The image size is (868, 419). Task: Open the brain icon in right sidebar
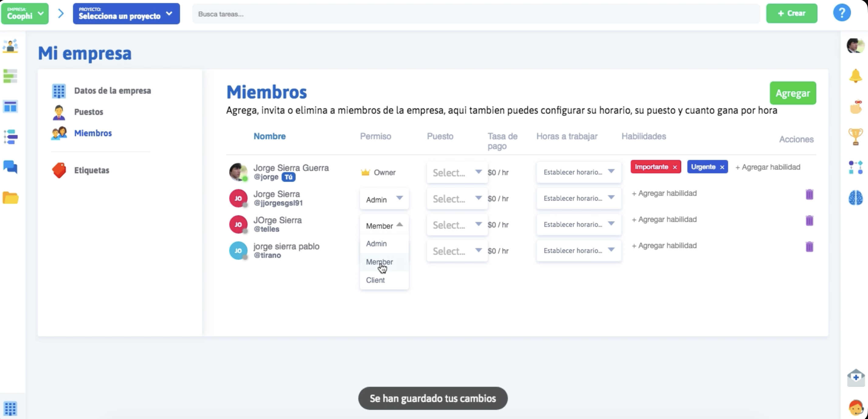[855, 198]
